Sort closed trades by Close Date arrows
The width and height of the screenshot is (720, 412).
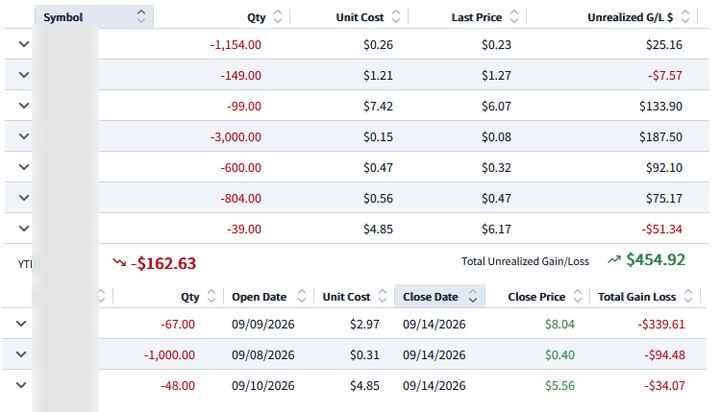click(x=472, y=296)
